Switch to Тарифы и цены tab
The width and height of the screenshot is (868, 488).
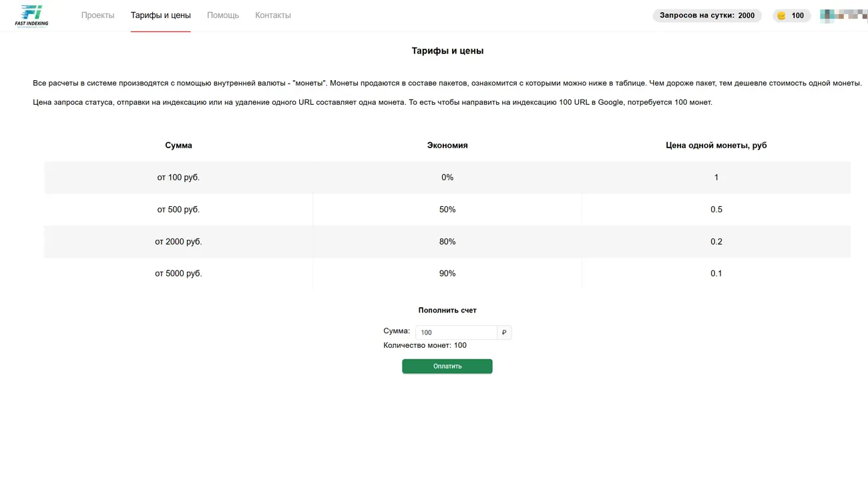coord(160,15)
